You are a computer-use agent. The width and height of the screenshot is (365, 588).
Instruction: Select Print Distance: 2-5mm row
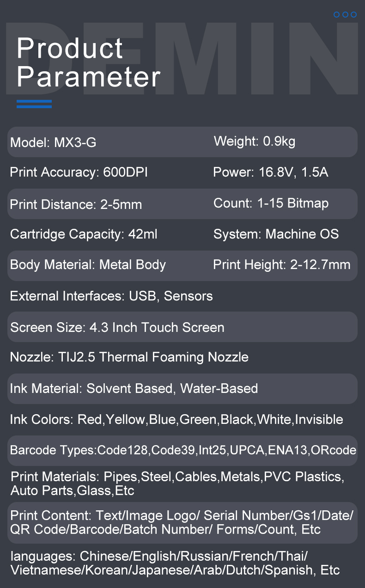76,204
